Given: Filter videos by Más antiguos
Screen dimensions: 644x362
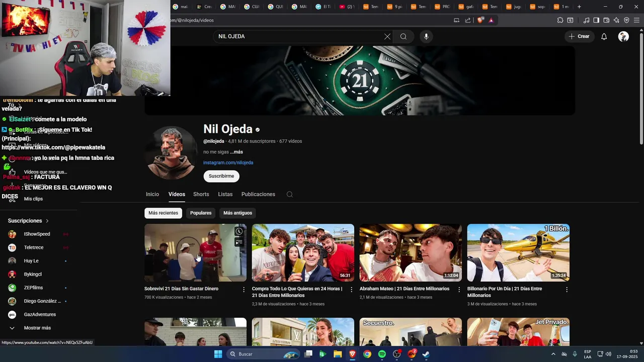Looking at the screenshot, I should 237,213.
